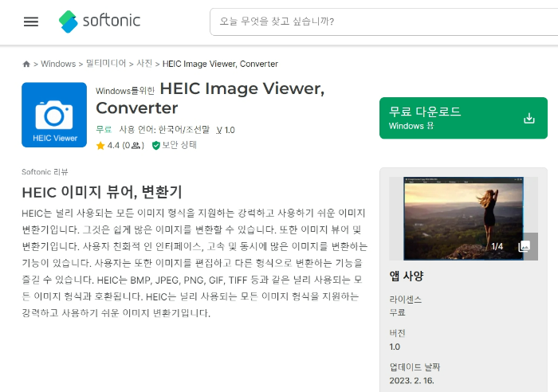This screenshot has width=558, height=392.
Task: Click the 1/4 screenshot counter
Action: (x=497, y=246)
